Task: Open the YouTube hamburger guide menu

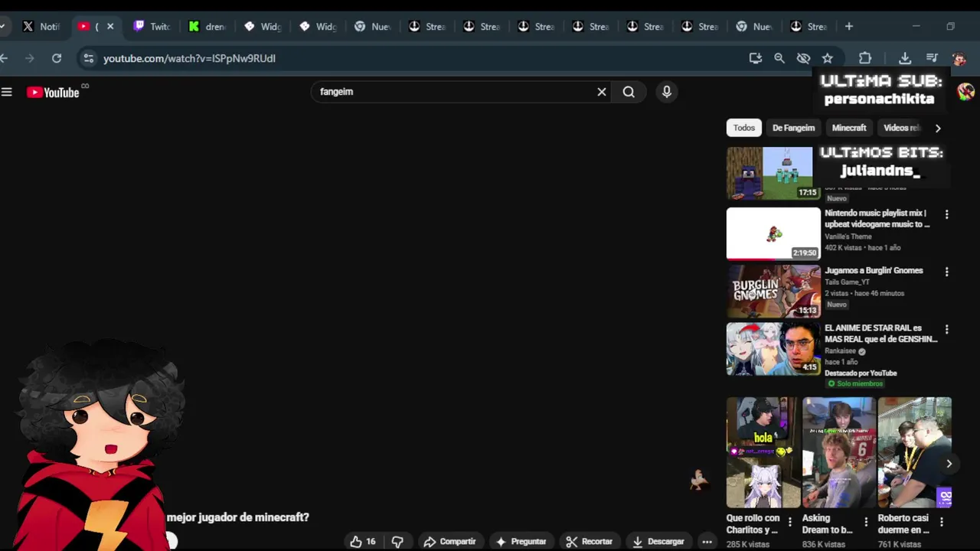Action: (7, 92)
